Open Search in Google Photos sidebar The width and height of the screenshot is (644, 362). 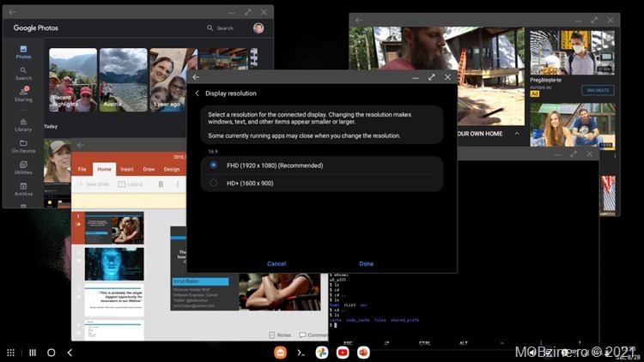click(x=23, y=74)
